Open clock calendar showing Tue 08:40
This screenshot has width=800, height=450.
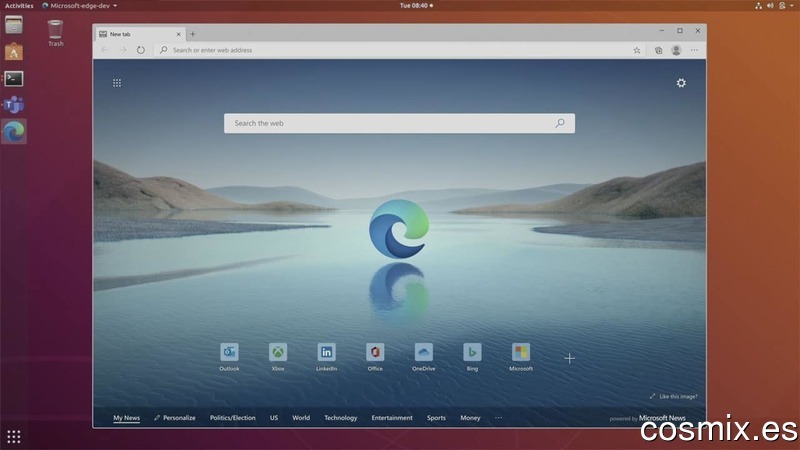416,6
